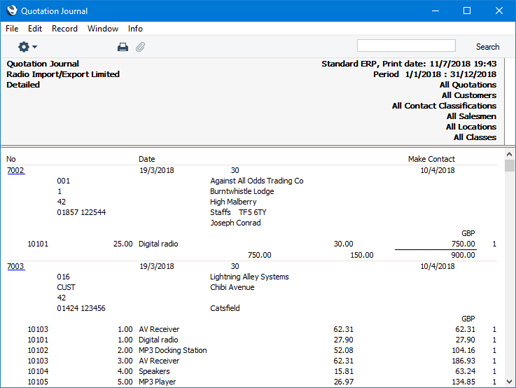The height and width of the screenshot is (388, 516).
Task: Click the customer code 016
Action: (63, 277)
